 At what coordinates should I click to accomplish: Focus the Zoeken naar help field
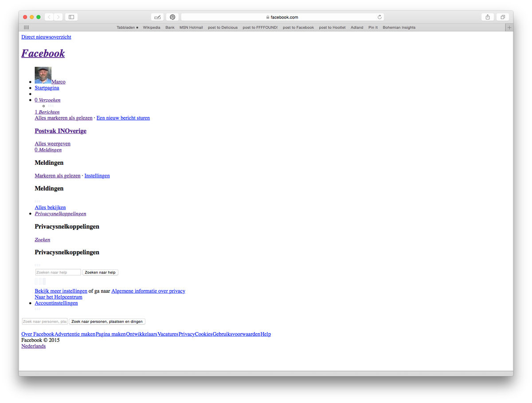[58, 272]
